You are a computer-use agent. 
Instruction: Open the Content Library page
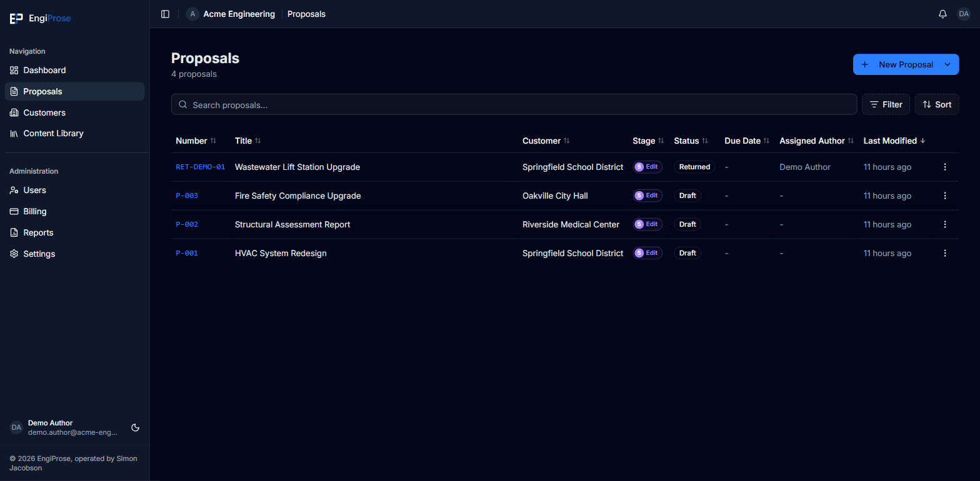[75, 133]
